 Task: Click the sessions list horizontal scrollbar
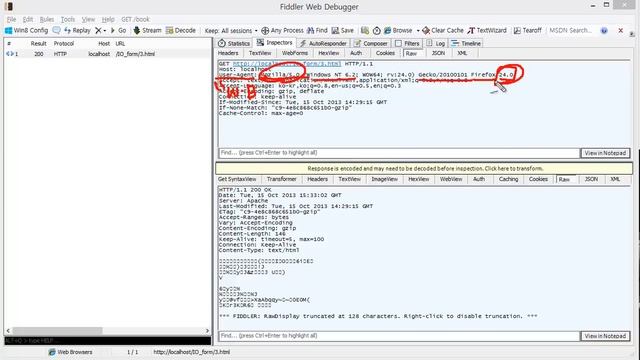[57, 331]
